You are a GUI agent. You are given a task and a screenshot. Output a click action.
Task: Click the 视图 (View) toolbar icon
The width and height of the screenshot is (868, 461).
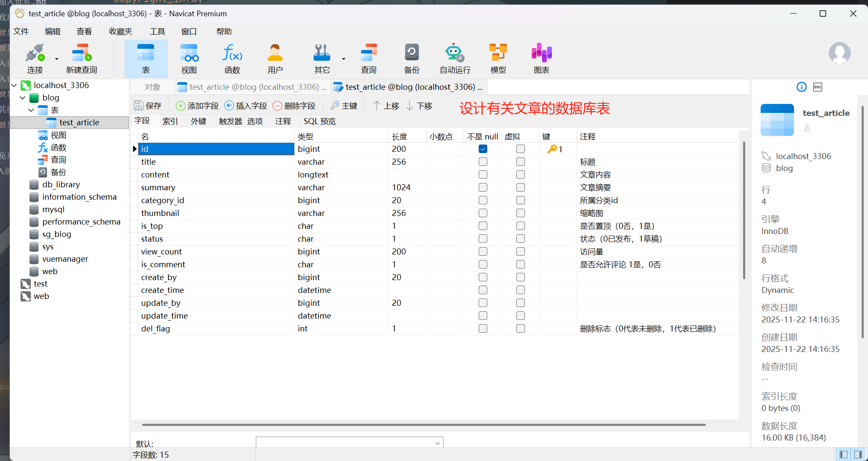click(x=189, y=58)
